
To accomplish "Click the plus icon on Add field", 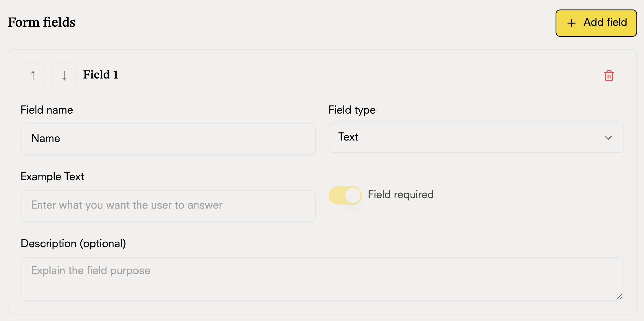I will 571,23.
